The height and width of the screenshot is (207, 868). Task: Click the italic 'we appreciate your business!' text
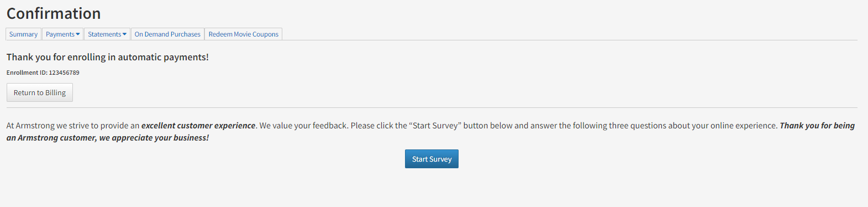click(154, 138)
